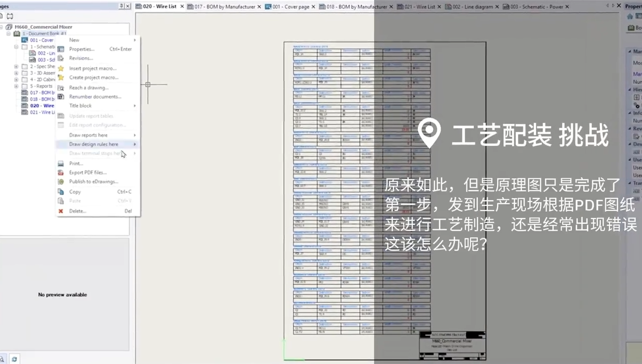The image size is (642, 364).
Task: Click the Insert project macro star icon
Action: click(60, 69)
